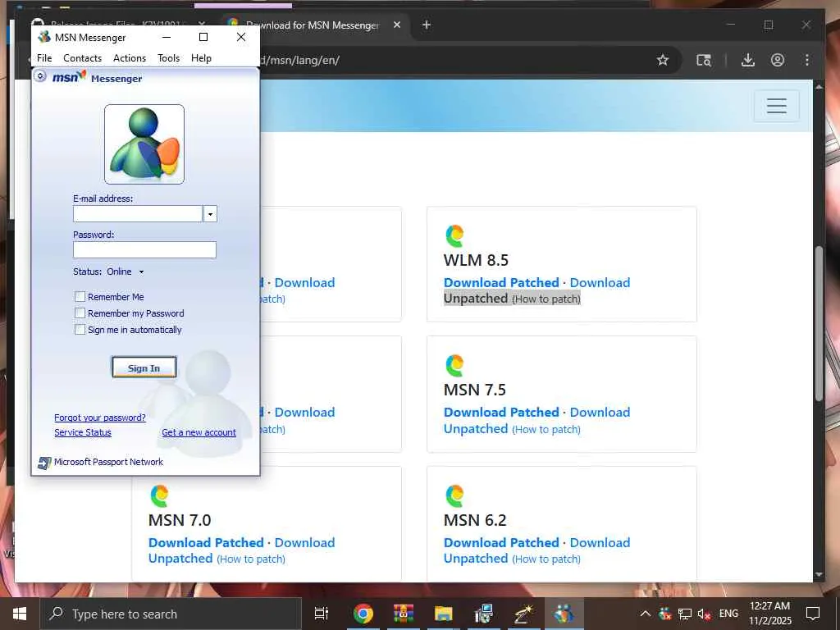Click the MSN Messenger display picture
The image size is (840, 630).
tap(144, 144)
